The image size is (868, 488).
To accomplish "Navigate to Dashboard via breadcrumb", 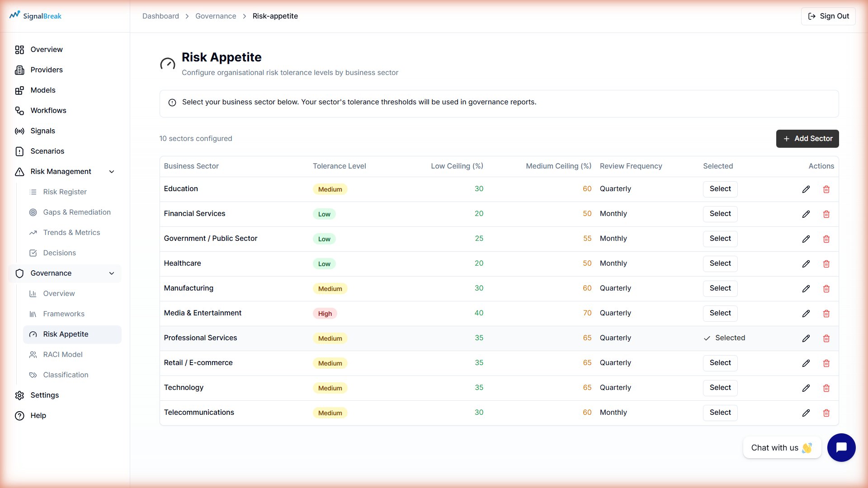I will click(160, 16).
